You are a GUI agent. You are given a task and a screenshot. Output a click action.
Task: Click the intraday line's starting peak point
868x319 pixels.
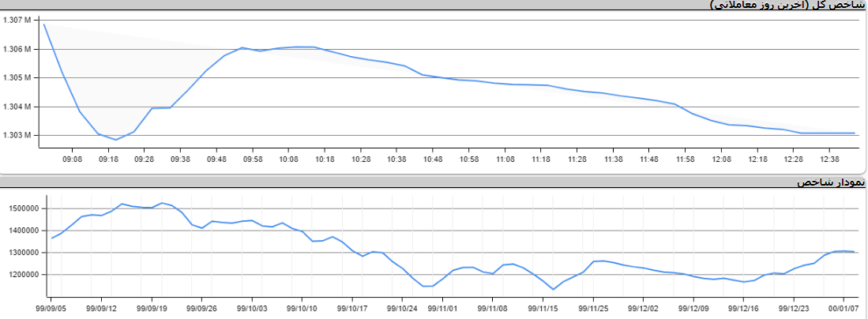pyautogui.click(x=44, y=24)
